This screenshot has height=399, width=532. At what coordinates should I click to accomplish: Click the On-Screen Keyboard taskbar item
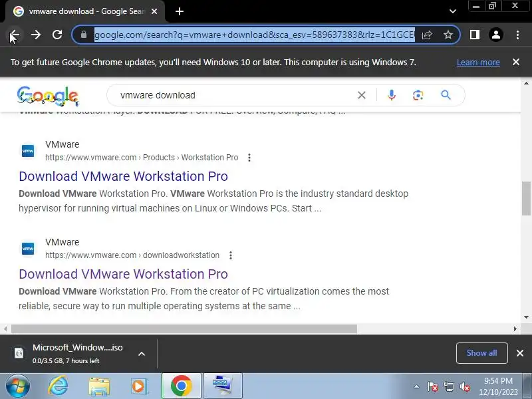pyautogui.click(x=223, y=386)
